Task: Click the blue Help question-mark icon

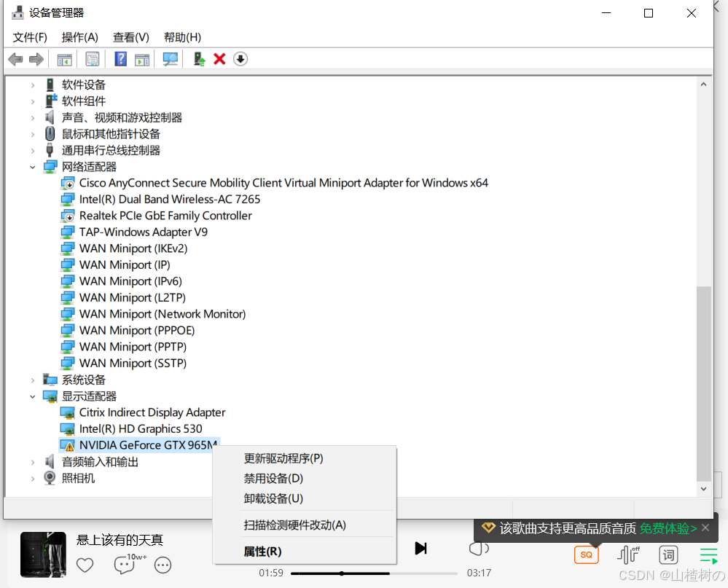Action: (x=121, y=59)
